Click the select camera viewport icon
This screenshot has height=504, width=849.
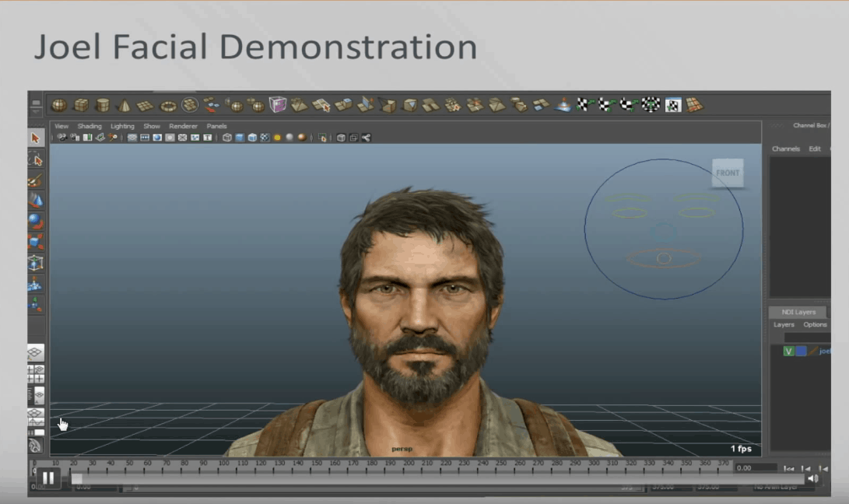[62, 138]
